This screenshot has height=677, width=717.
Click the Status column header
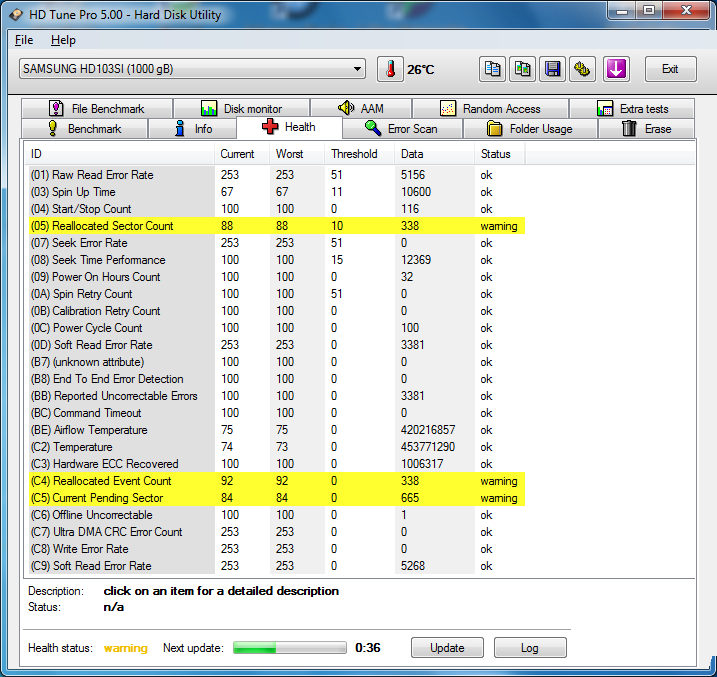point(500,154)
